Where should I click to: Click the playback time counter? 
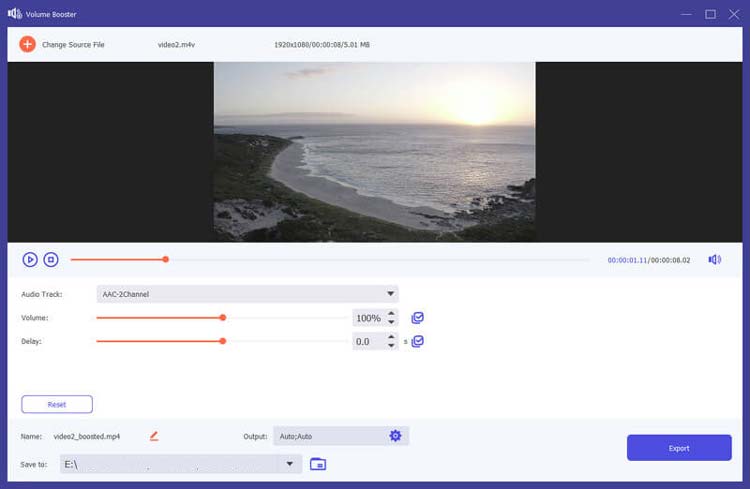(x=649, y=260)
